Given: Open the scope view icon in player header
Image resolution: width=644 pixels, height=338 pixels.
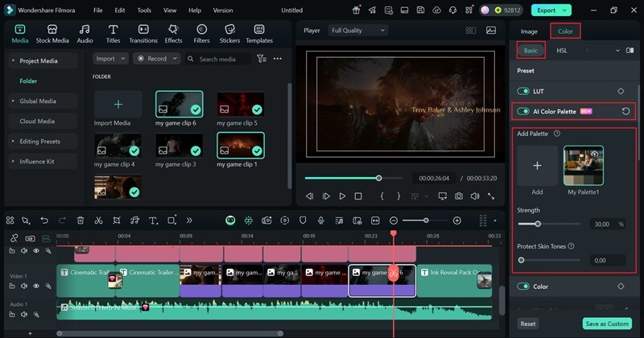Looking at the screenshot, I should (491, 31).
